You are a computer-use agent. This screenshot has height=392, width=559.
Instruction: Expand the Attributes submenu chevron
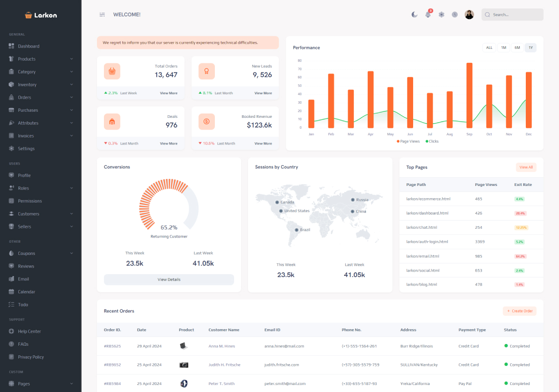pos(72,123)
